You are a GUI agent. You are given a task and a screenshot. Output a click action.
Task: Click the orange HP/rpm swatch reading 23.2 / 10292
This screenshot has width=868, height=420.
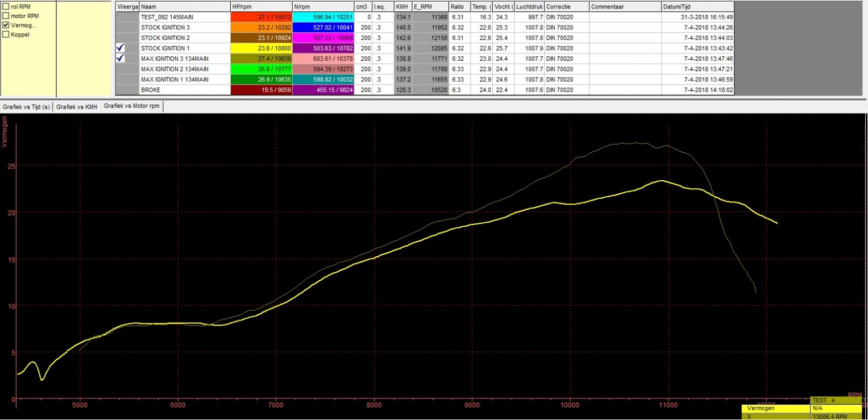261,27
